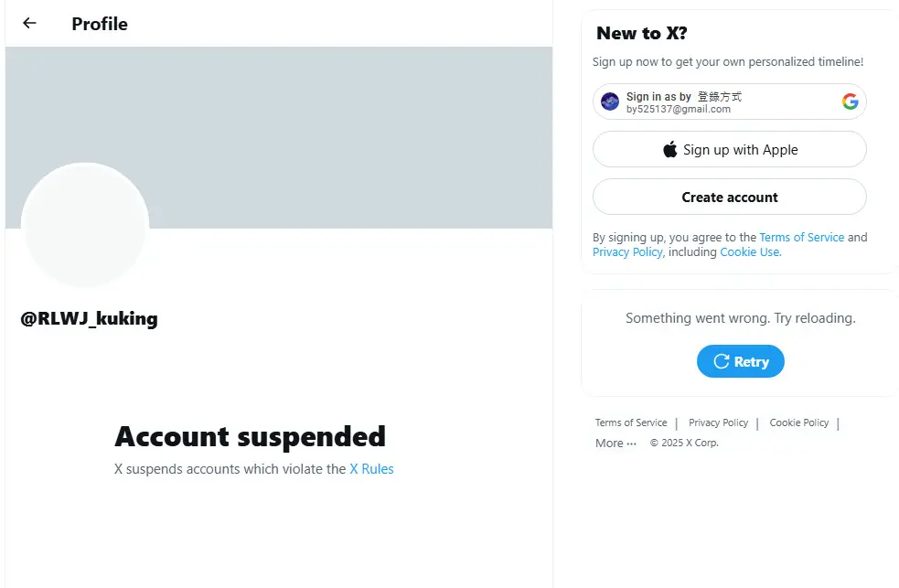Sign in as by525137@gmail.com with Google
The width and height of the screenshot is (899, 588).
(729, 102)
